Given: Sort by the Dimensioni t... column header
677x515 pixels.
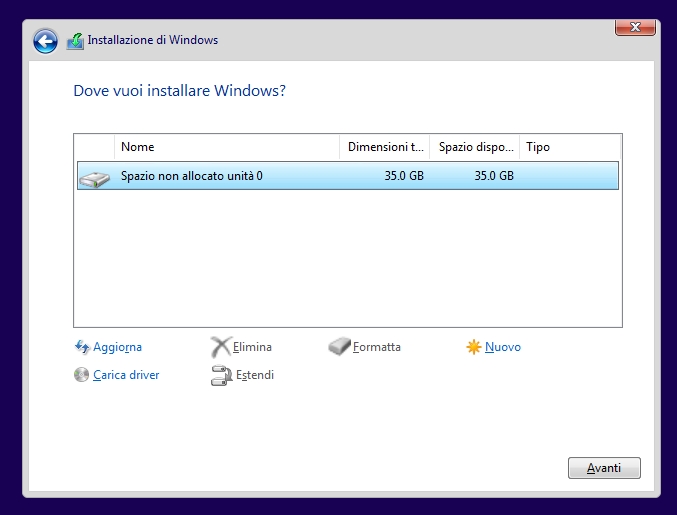Looking at the screenshot, I should pyautogui.click(x=385, y=147).
